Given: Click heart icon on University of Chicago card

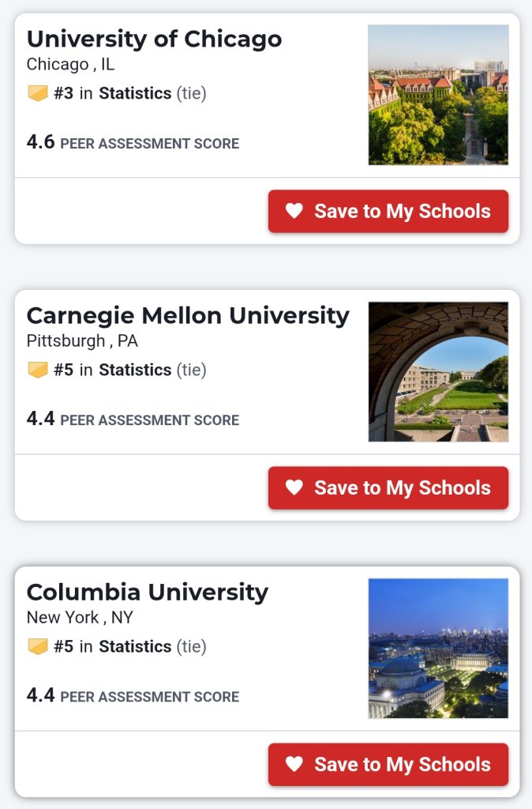Looking at the screenshot, I should coord(294,211).
